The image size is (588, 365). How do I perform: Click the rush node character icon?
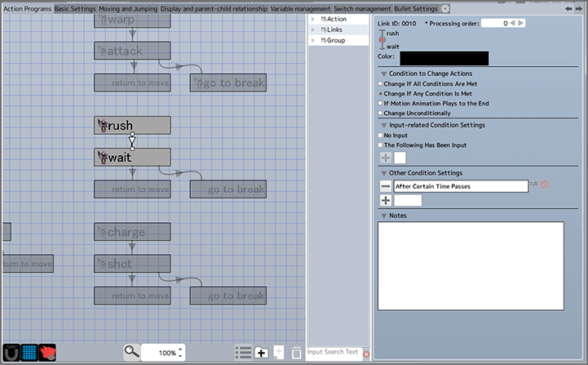[x=103, y=126]
